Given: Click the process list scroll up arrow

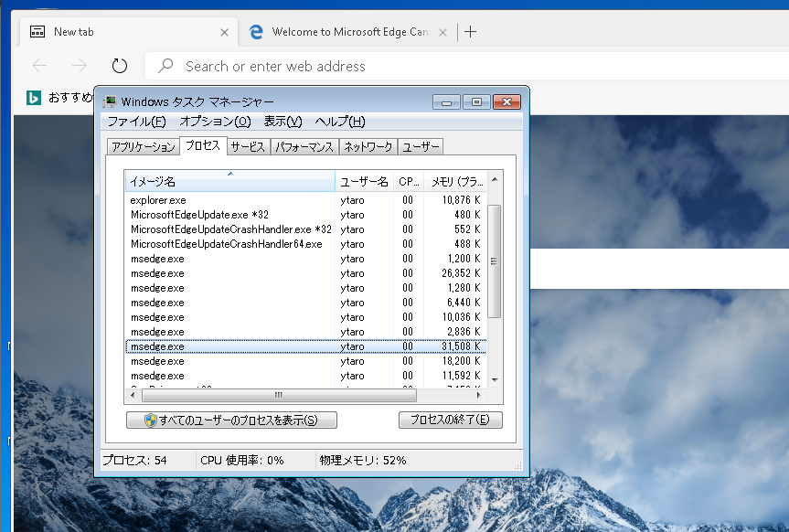Looking at the screenshot, I should 495,179.
